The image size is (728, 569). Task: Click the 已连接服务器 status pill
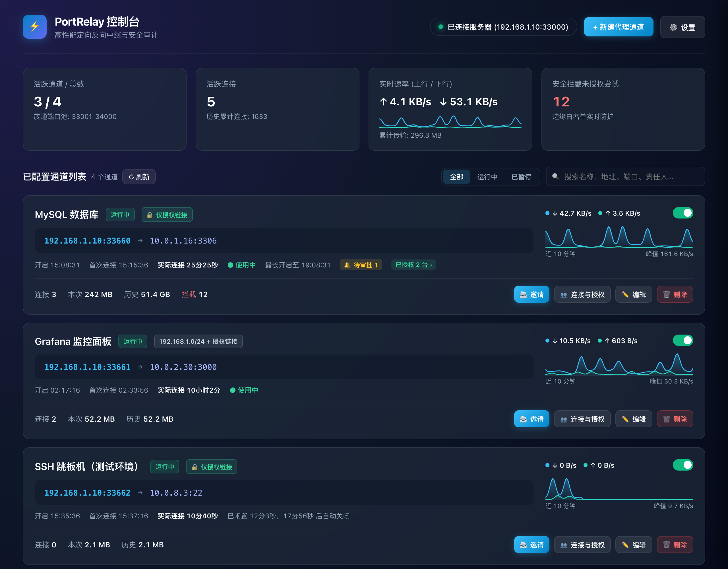(x=503, y=27)
